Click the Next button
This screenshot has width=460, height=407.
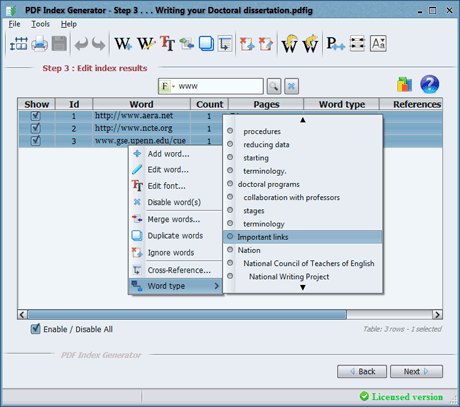tap(416, 371)
